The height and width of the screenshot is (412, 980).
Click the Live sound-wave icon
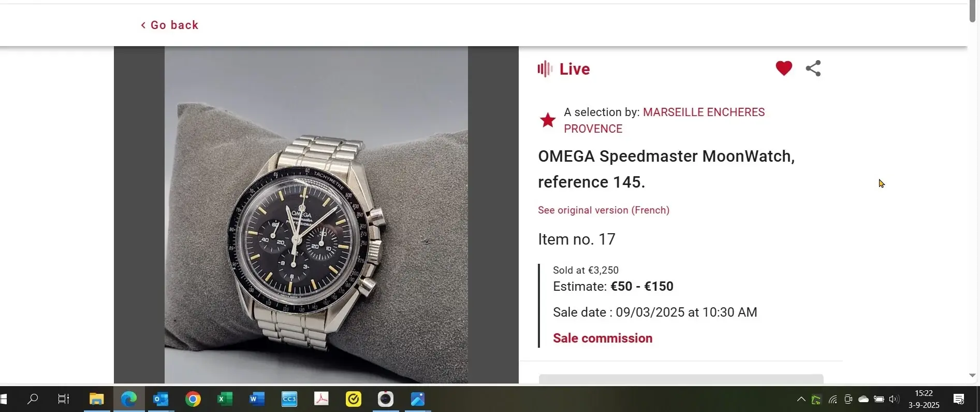tap(545, 69)
